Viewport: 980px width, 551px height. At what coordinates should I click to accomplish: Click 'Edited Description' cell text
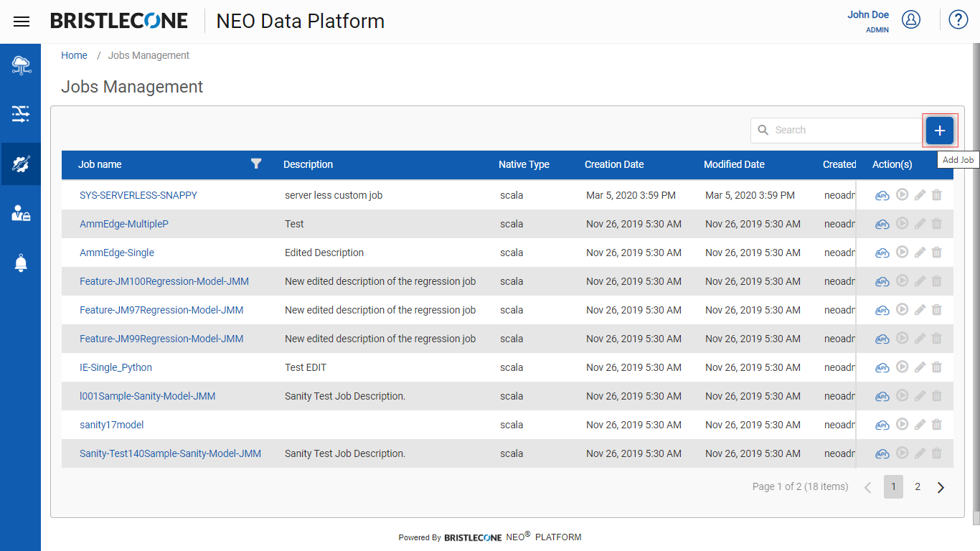click(324, 253)
